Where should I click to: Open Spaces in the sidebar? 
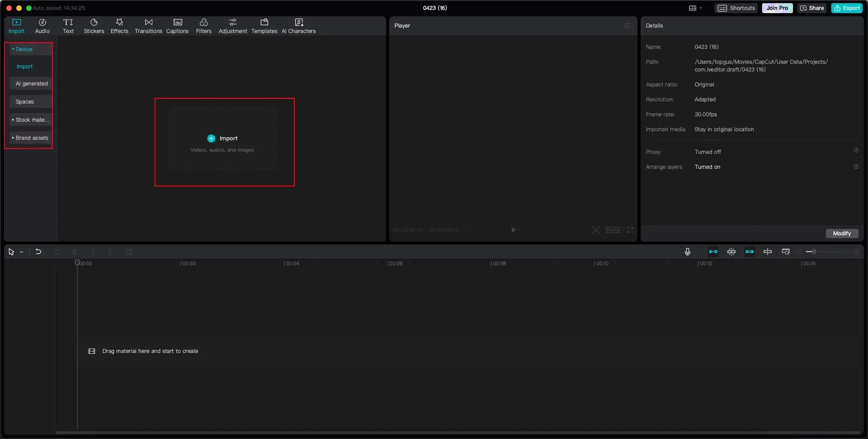[30, 102]
